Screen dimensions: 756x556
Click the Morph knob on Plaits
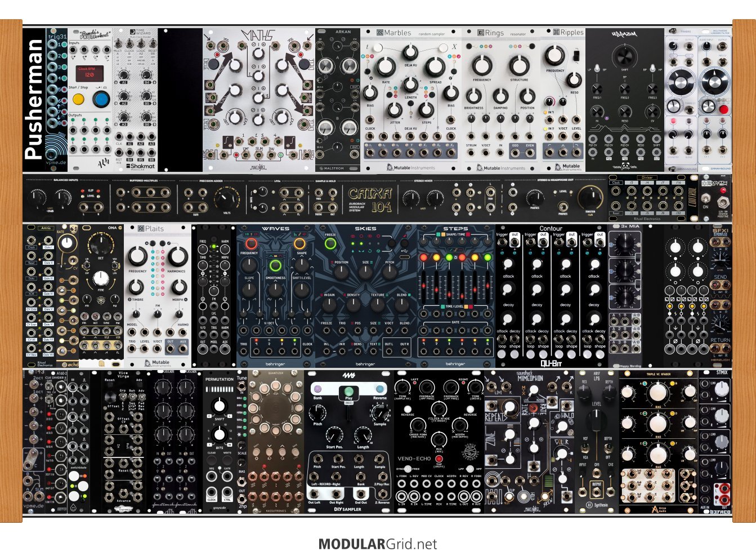pyautogui.click(x=180, y=286)
